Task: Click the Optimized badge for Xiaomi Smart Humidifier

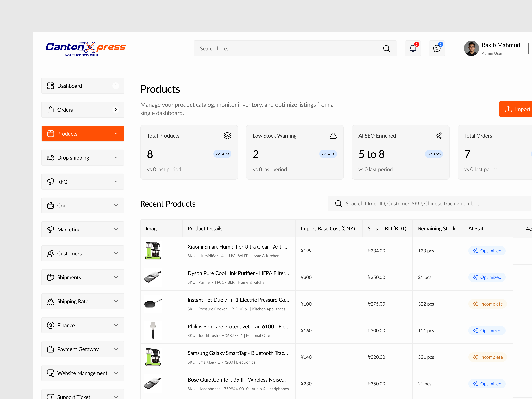Action: pos(487,251)
